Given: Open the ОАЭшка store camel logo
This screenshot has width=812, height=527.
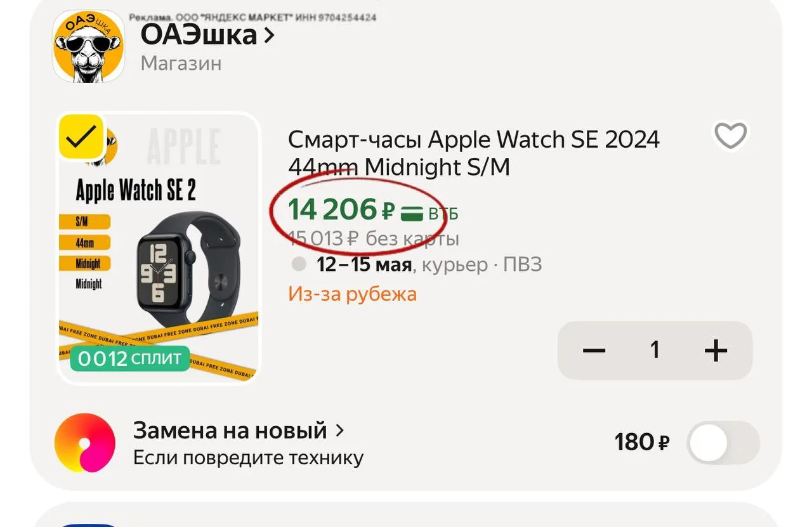Looking at the screenshot, I should pos(88,47).
